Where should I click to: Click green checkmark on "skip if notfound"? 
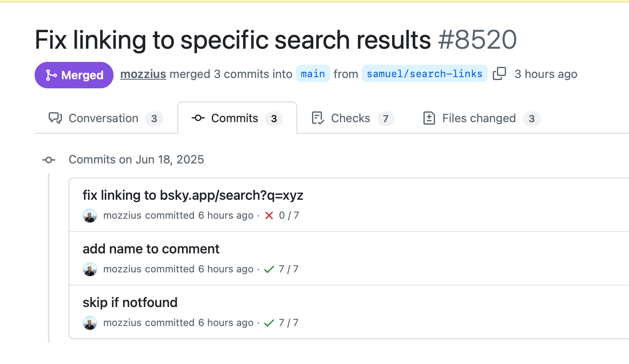[269, 323]
